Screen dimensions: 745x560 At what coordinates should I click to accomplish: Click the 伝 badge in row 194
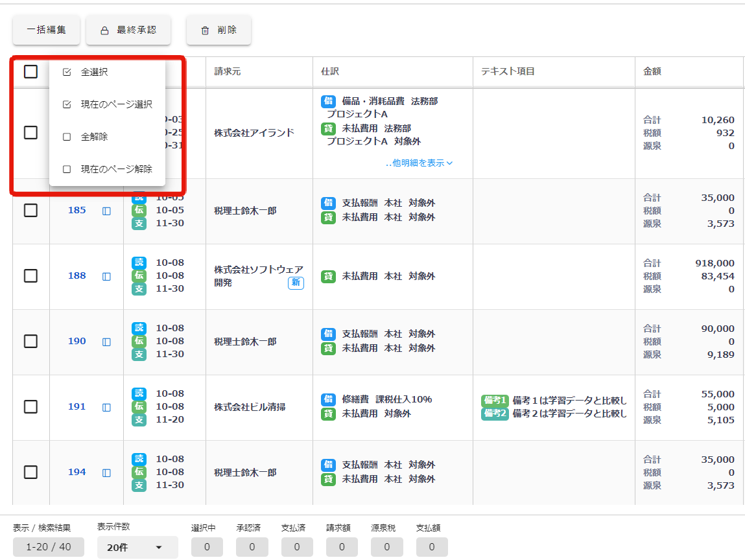tap(139, 472)
